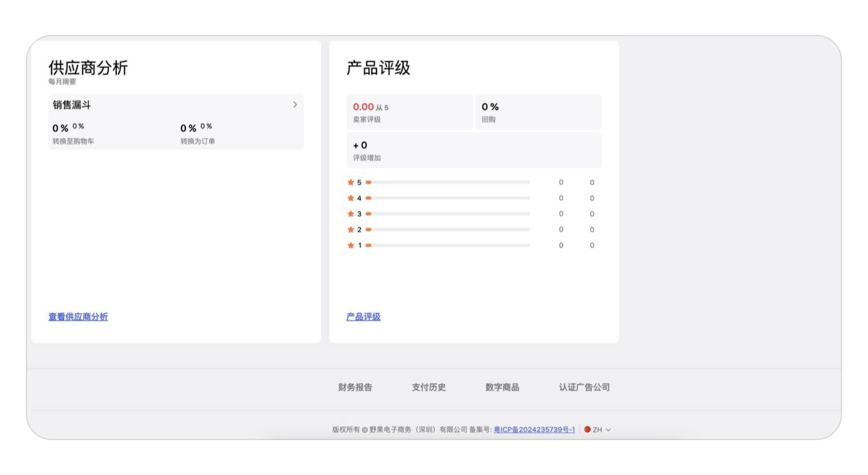Click the 评级增加 +0 tile

(474, 150)
